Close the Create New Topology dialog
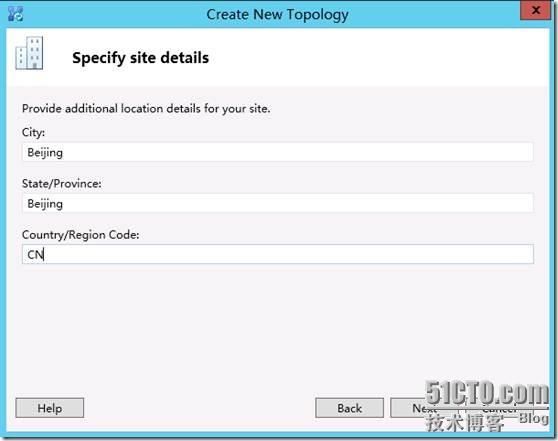Screen dimensions: 558x441 pyautogui.click(x=535, y=10)
